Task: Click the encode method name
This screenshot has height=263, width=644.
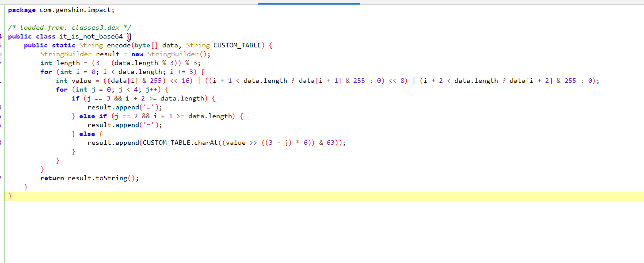Action: pos(119,45)
